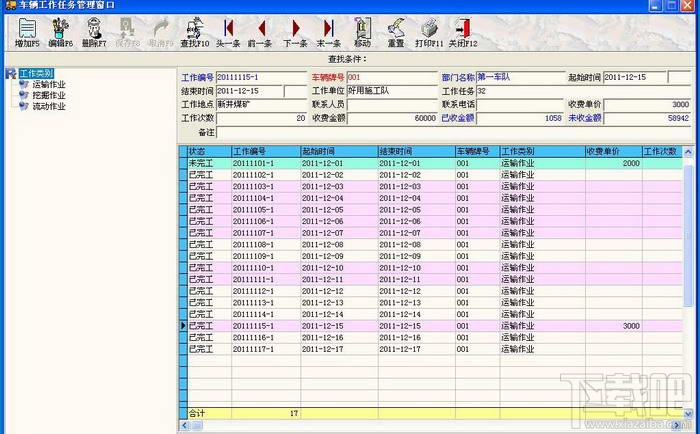Click the 工作地点 input field
Screen dimensions: 700x434
coord(261,104)
